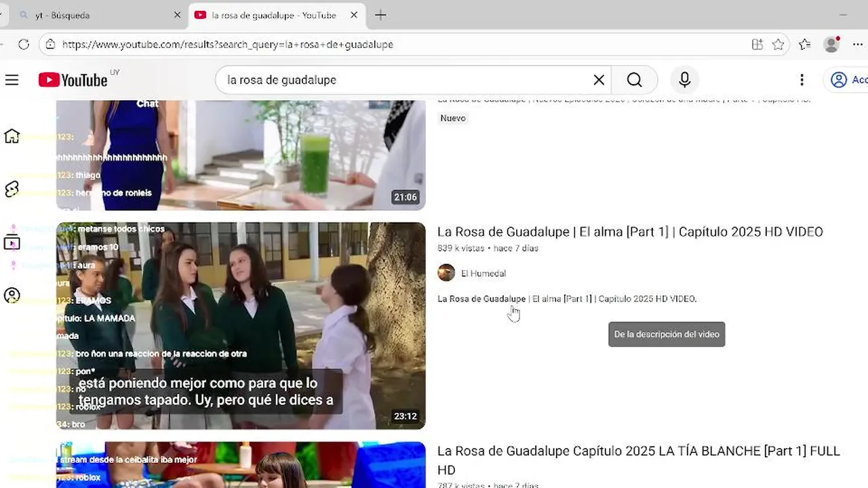Open the El Humedal channel name
This screenshot has width=868, height=488.
pyautogui.click(x=484, y=273)
